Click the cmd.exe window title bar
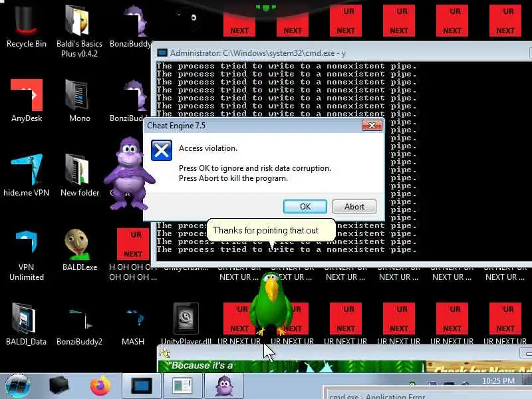 click(341, 53)
